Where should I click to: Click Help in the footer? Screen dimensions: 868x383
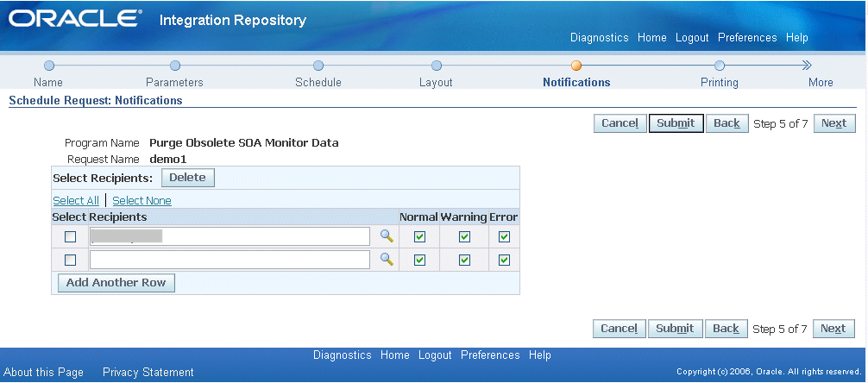[540, 355]
